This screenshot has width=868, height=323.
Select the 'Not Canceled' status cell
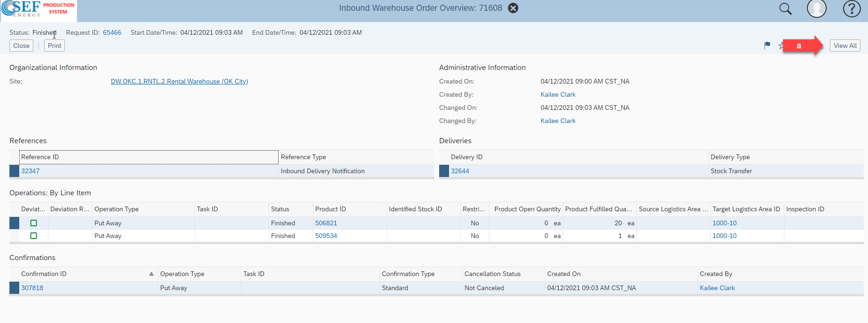click(504, 288)
